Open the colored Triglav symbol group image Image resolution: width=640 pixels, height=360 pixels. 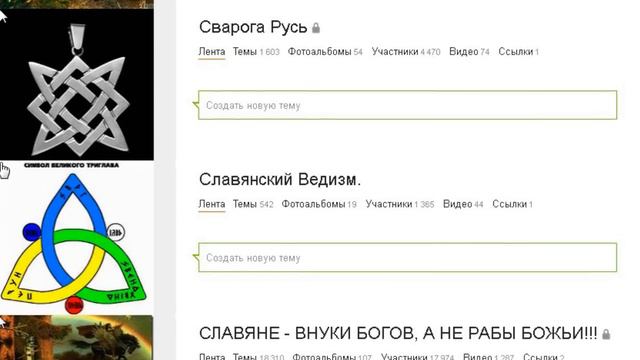(x=77, y=238)
